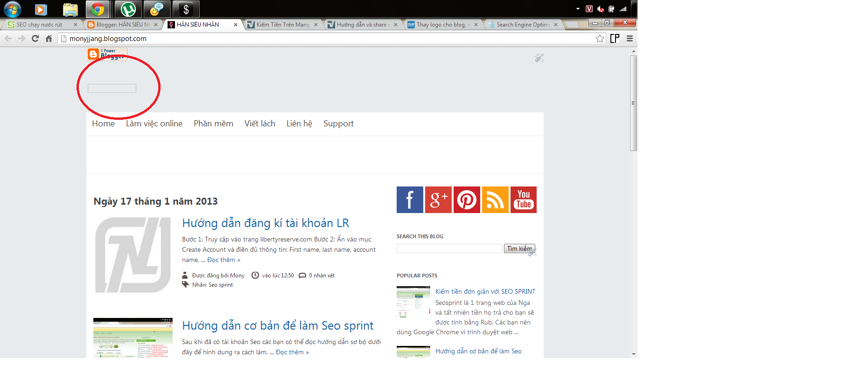Show hidden system tray icons arrow

pos(578,9)
